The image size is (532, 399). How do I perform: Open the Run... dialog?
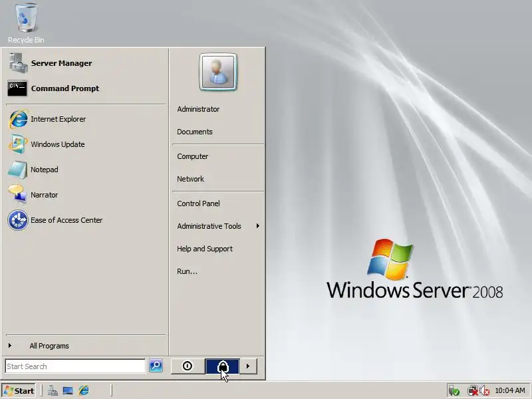(218, 271)
